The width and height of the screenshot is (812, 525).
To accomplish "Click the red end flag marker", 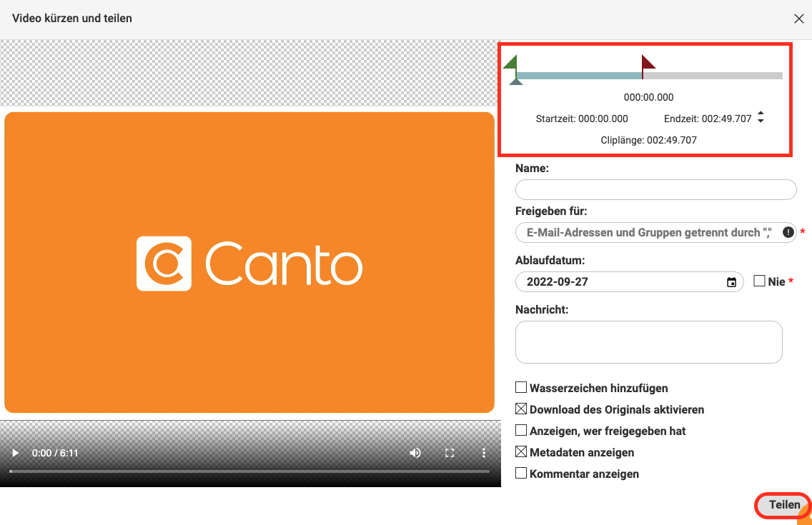I will [x=648, y=63].
